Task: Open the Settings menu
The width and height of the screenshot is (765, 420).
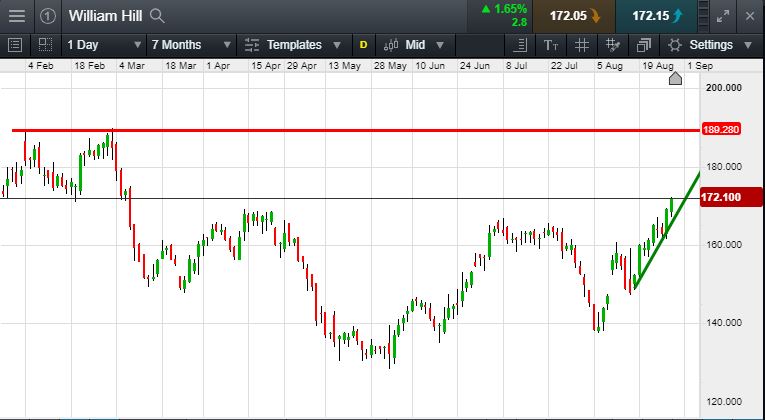Action: point(710,45)
